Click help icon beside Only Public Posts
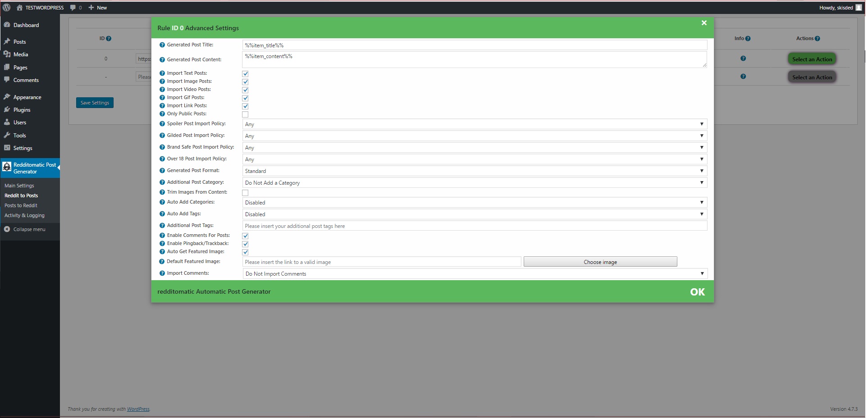This screenshot has width=868, height=418. pyautogui.click(x=162, y=114)
